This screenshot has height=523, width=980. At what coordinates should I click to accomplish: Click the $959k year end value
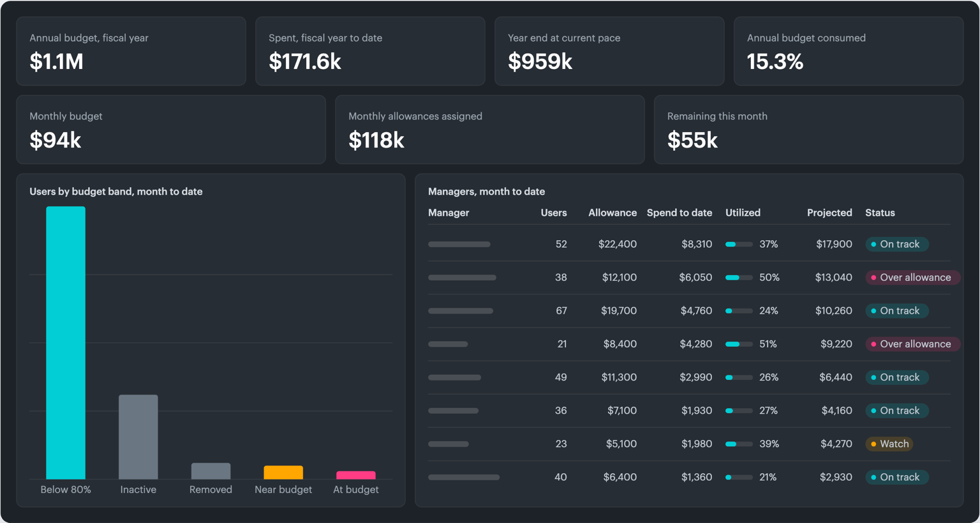pyautogui.click(x=540, y=61)
